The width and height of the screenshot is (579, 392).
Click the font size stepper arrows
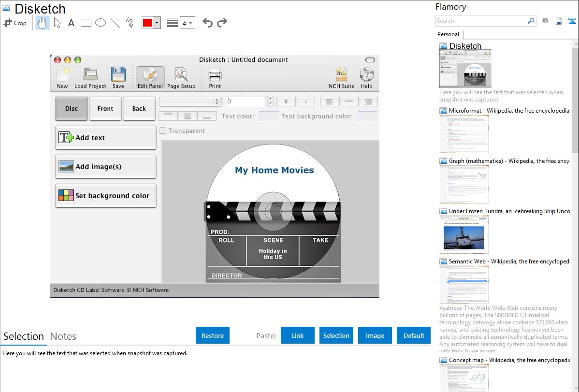tap(270, 101)
